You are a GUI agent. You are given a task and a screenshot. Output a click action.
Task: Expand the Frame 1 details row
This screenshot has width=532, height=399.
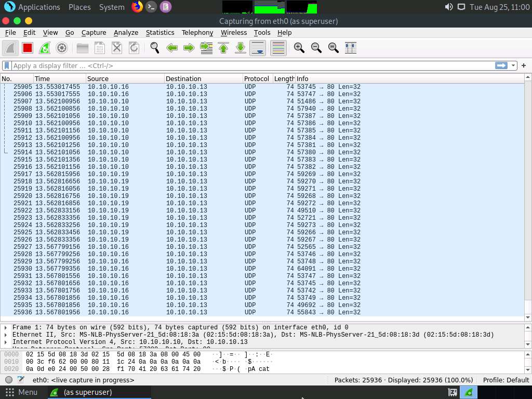6,327
